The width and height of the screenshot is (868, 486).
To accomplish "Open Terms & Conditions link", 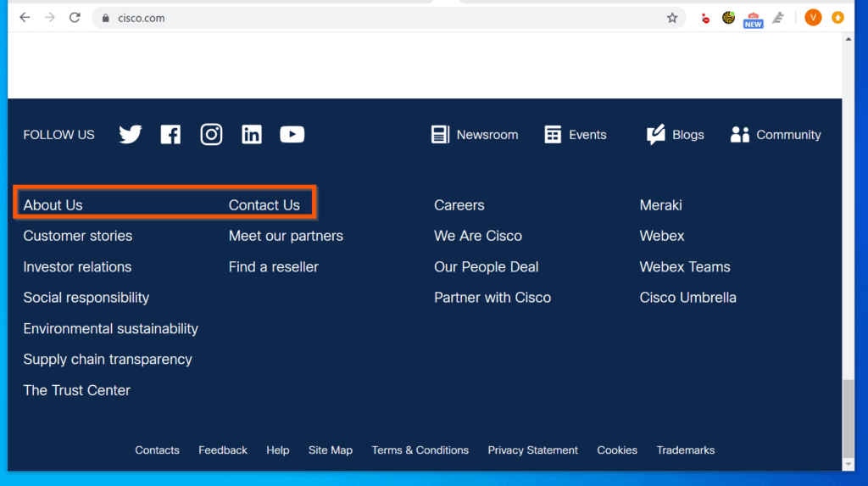I will coord(420,450).
